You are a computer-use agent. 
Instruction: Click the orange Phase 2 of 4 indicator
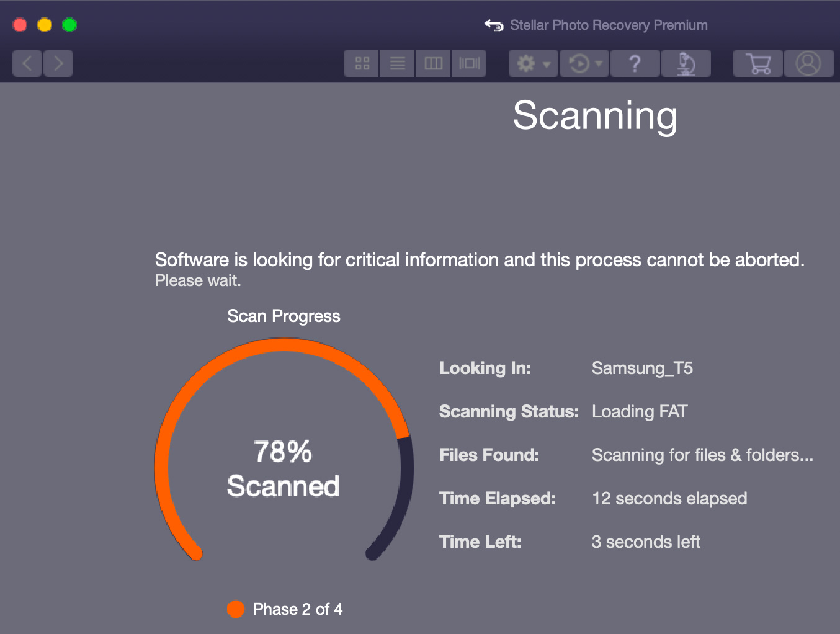[236, 609]
